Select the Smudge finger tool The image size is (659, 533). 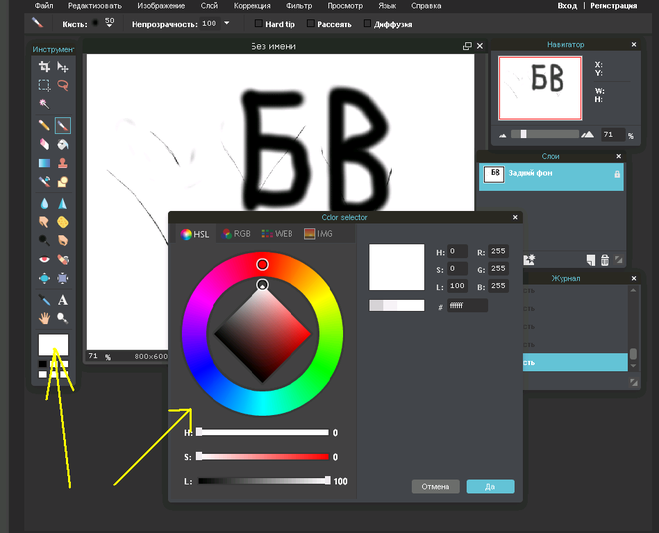pos(44,222)
